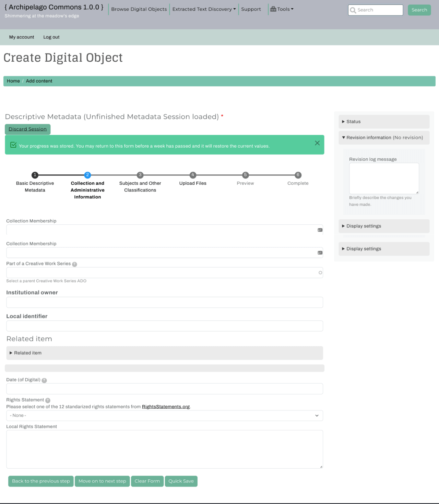
Task: Click the step 1 circle in progress tracker
Action: tap(35, 175)
